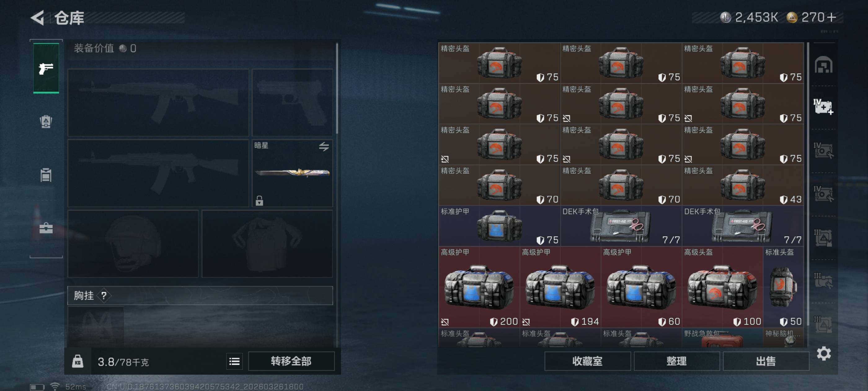This screenshot has height=391, width=868.
Task: Click the weight bag icon at bottom left
Action: pos(78,361)
